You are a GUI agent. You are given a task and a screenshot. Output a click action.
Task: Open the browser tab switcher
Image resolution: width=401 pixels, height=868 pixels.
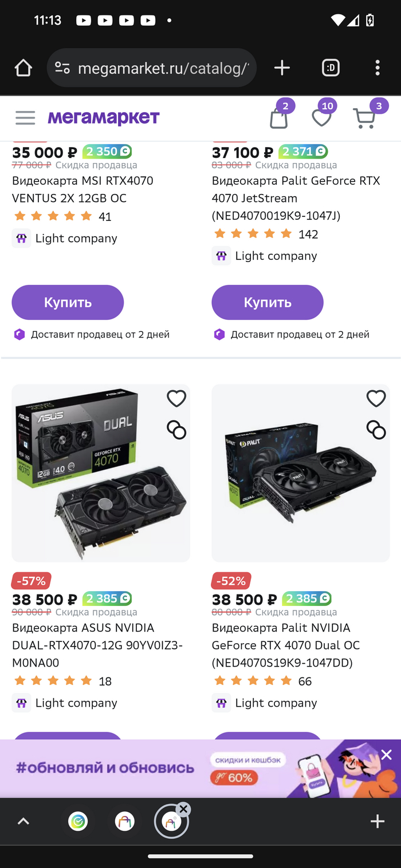[x=331, y=68]
